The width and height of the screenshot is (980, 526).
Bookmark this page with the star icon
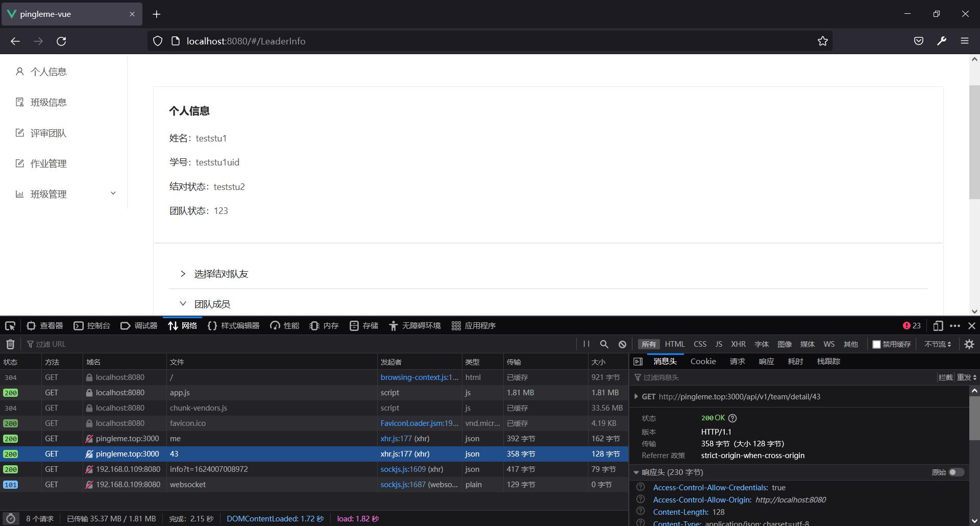tap(822, 41)
